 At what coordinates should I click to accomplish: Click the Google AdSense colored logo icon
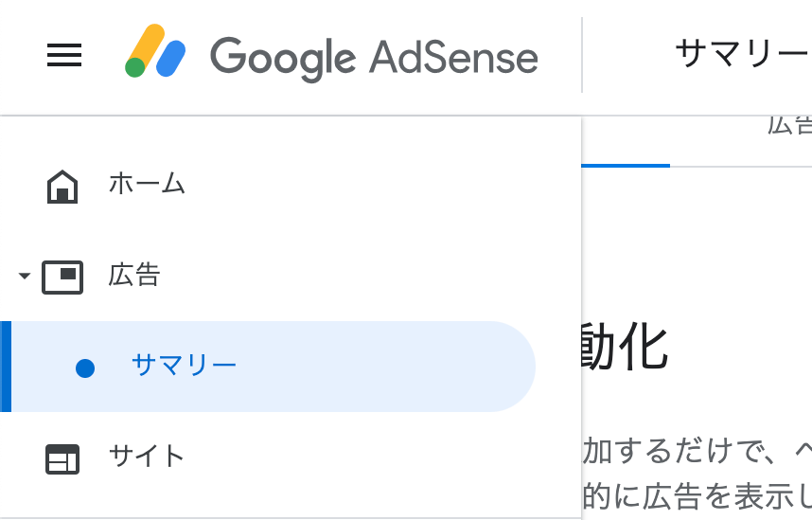155,51
